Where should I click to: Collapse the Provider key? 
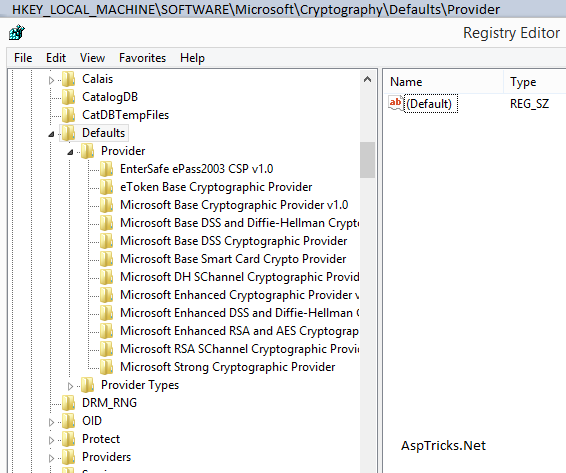point(70,152)
